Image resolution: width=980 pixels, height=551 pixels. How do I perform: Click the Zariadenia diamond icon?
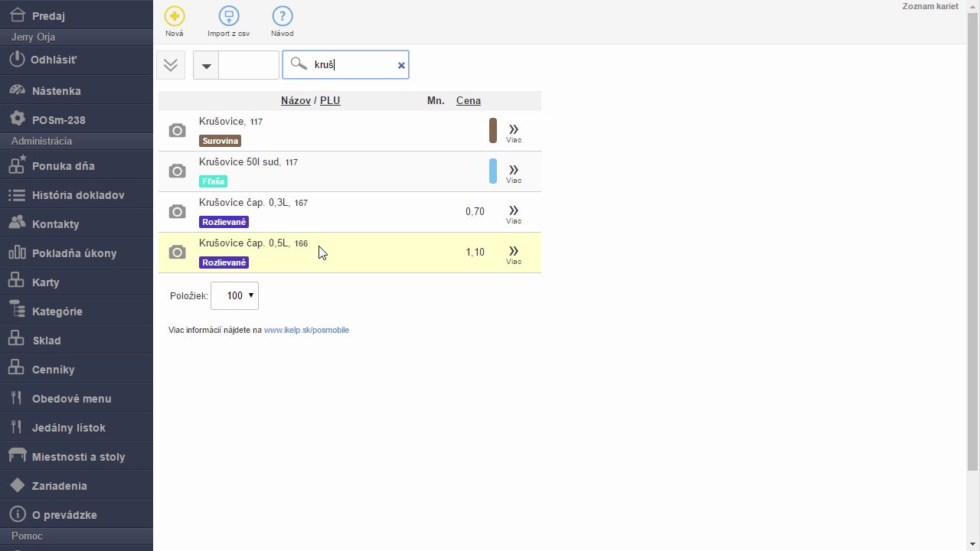point(17,485)
